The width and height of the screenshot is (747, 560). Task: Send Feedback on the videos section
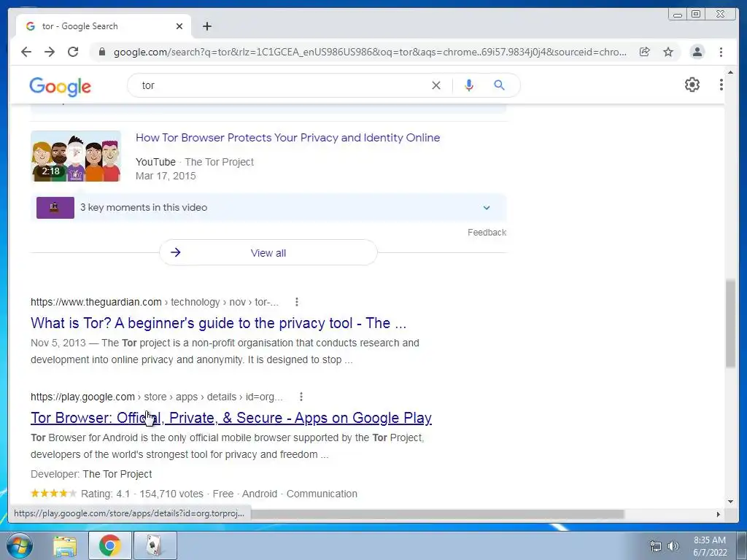pyautogui.click(x=487, y=233)
